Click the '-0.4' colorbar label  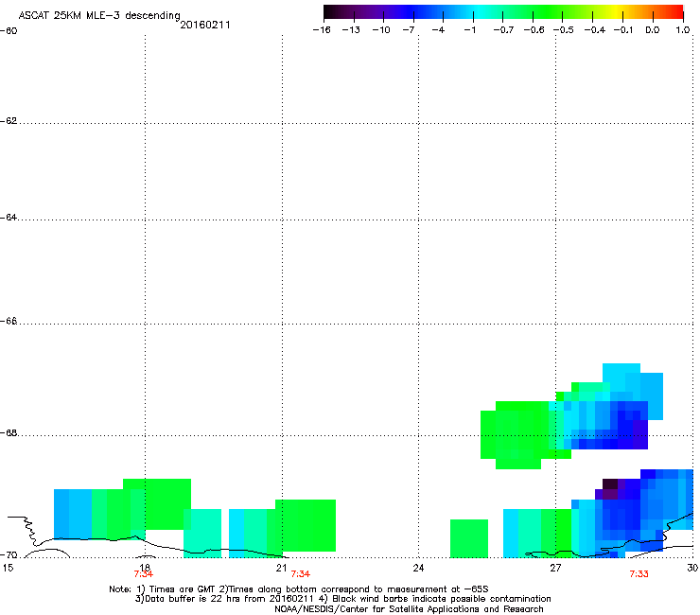pos(595,30)
